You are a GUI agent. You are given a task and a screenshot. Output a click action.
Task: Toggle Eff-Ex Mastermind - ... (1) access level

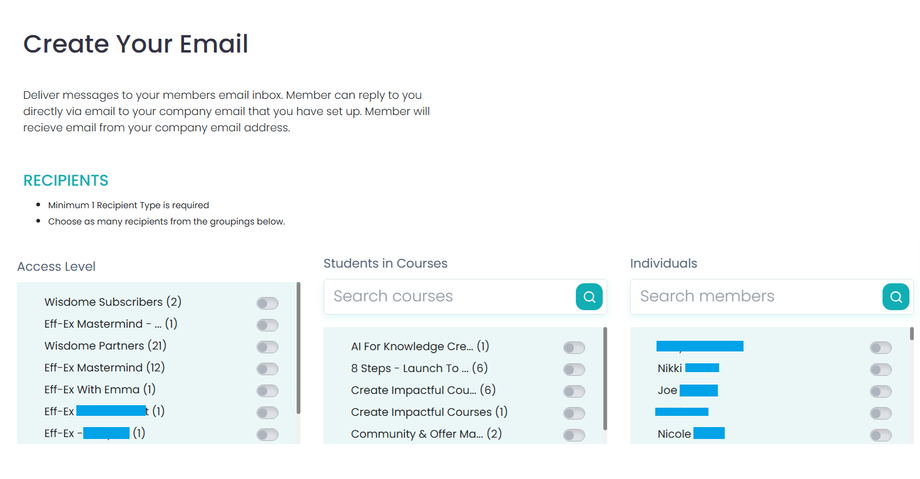(x=267, y=325)
